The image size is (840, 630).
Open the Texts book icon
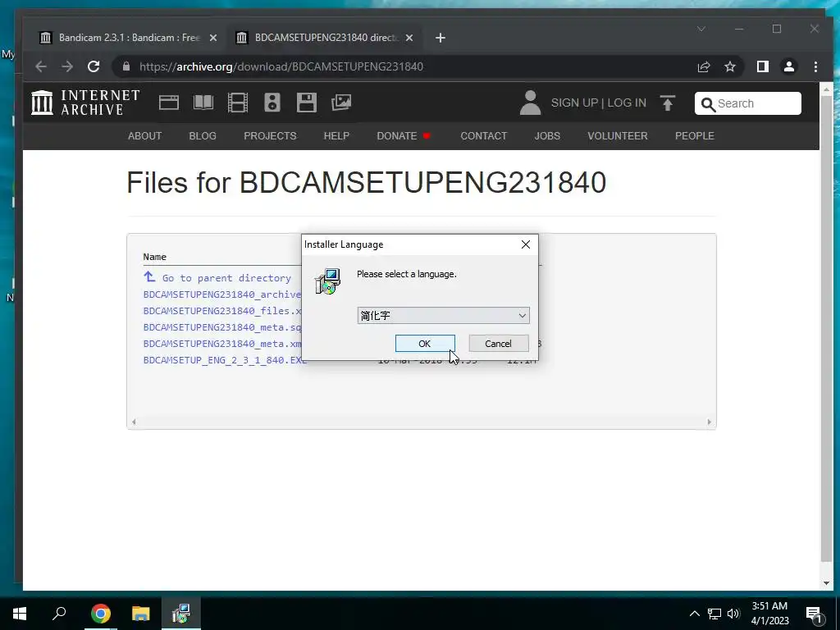[203, 103]
